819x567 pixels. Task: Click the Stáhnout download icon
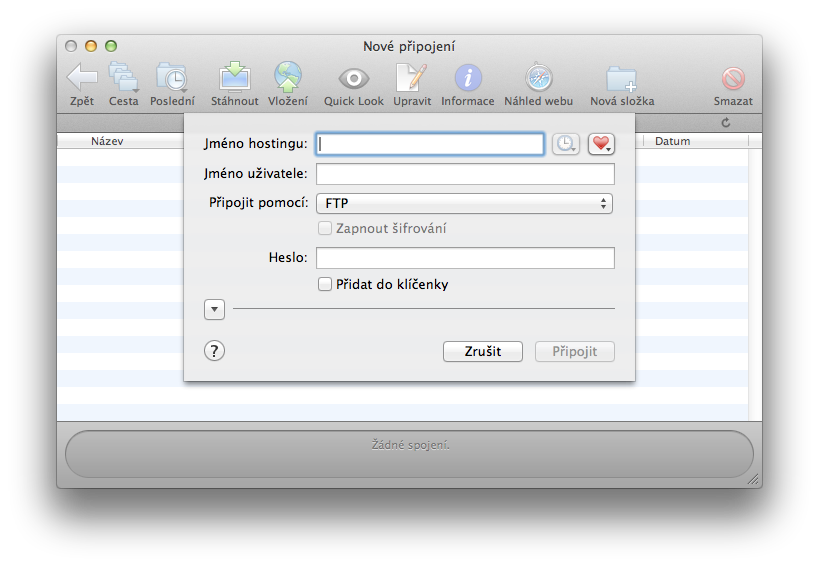tap(235, 78)
